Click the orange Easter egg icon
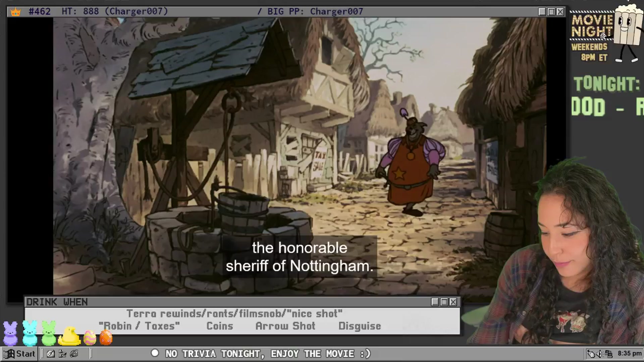The width and height of the screenshot is (644, 362). click(x=106, y=338)
